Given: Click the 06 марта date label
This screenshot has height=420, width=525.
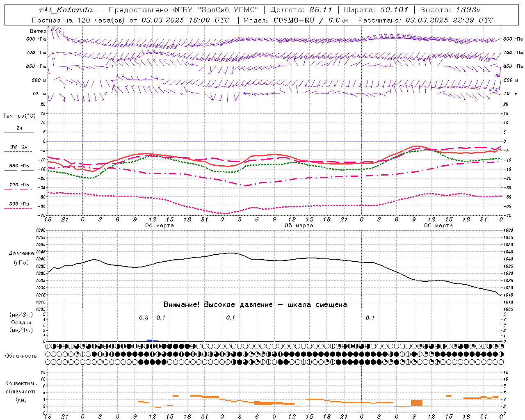Looking at the screenshot, I should (x=438, y=226).
